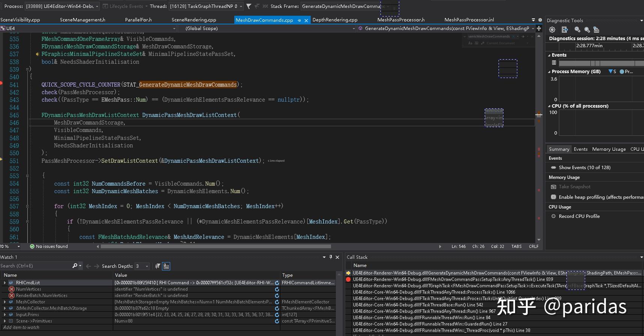
Task: Click the pause icon in the Events track
Action: click(x=554, y=63)
